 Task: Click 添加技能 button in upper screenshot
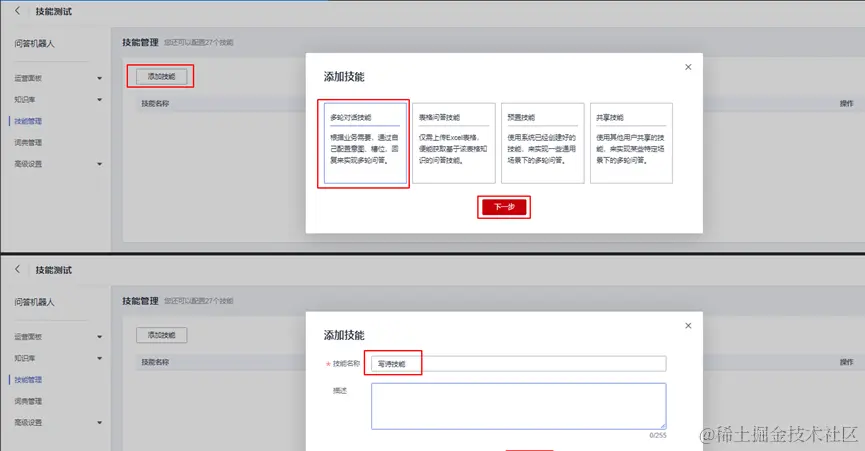click(x=161, y=77)
